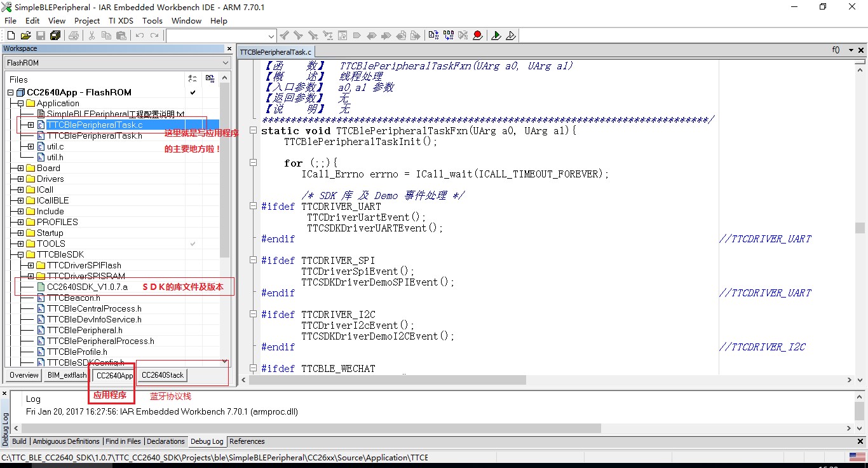
Task: Collapse the CC2640App project node
Action: (11, 93)
